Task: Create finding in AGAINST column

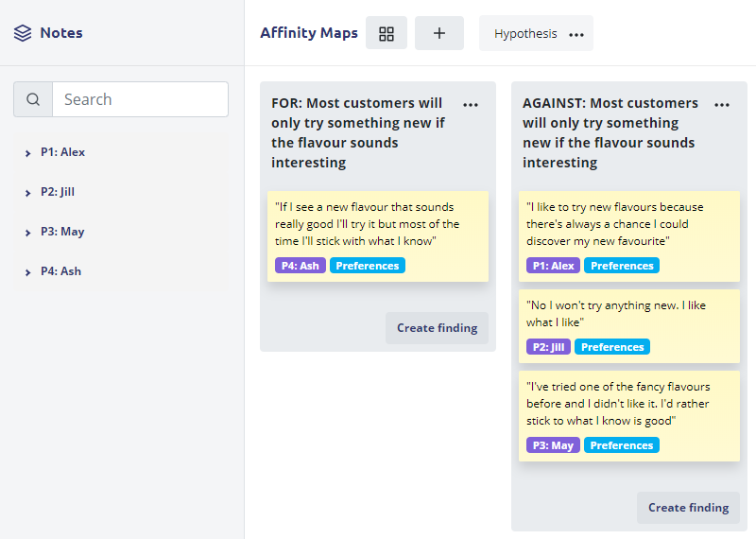Action: coord(688,508)
